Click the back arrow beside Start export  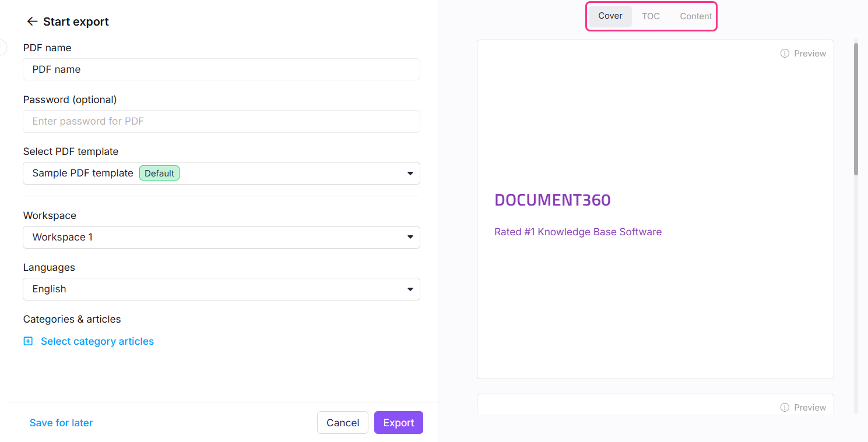click(32, 22)
